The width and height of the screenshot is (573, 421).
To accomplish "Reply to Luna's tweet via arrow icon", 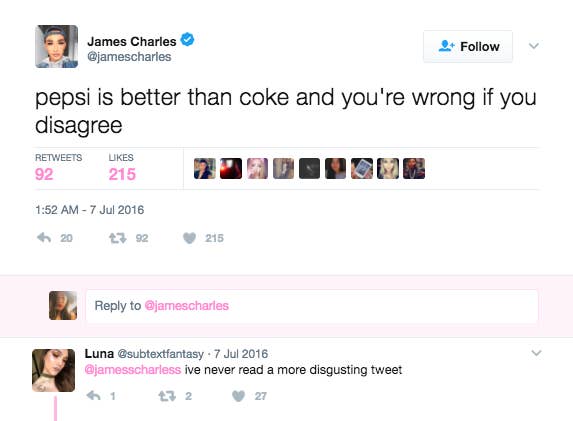I will tap(94, 396).
